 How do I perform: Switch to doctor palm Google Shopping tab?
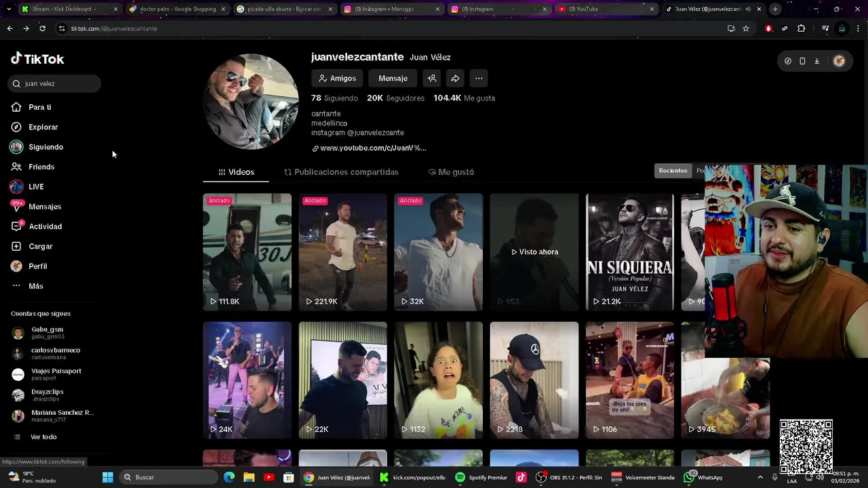pyautogui.click(x=178, y=9)
